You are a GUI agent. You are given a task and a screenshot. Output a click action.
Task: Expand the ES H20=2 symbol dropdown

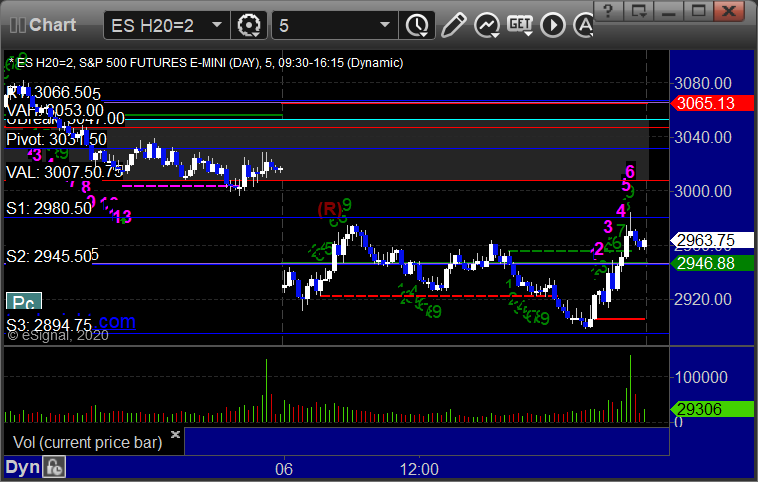click(x=217, y=25)
